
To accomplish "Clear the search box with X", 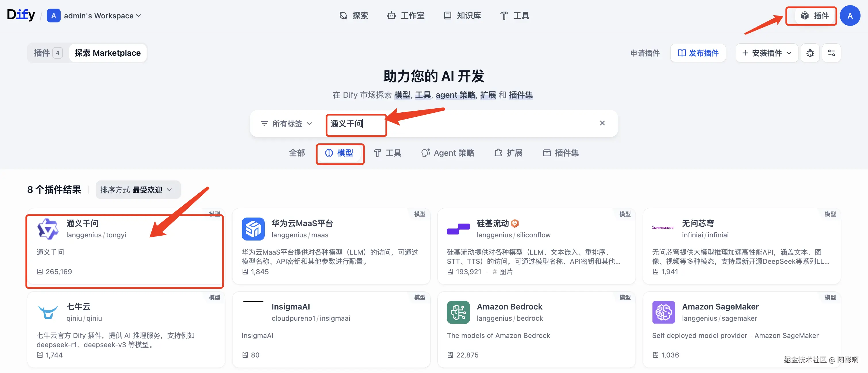I will [602, 123].
